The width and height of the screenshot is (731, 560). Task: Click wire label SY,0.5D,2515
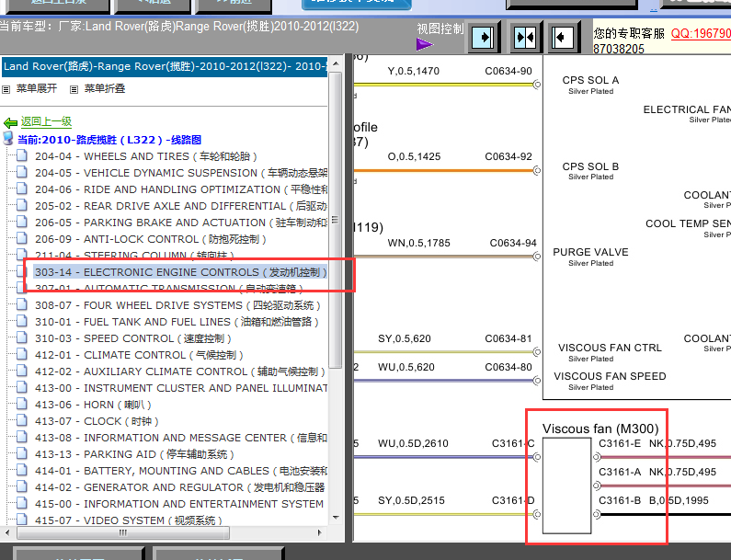click(411, 500)
